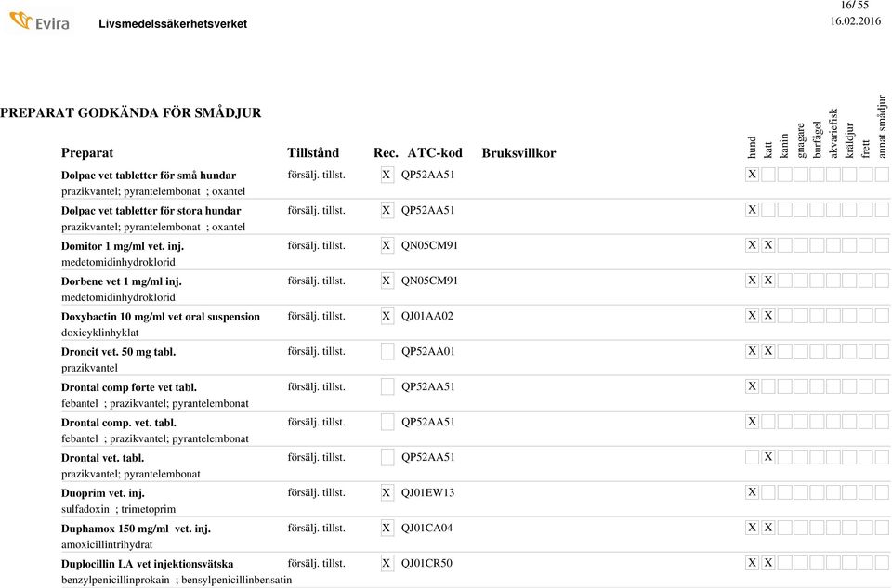Select Drontal comp. vet. tabl.
Image resolution: width=892 pixels, height=588 pixels.
119,423
